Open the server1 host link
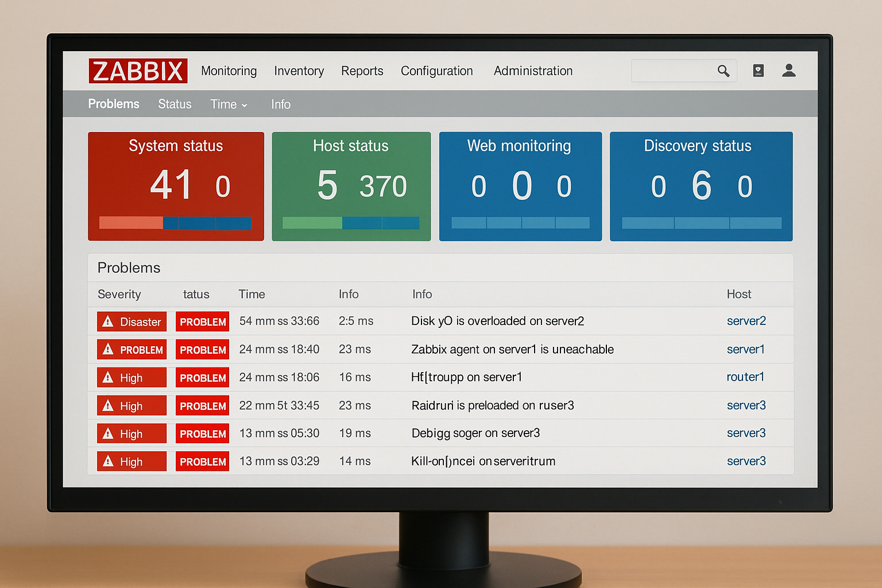The height and width of the screenshot is (588, 882). (x=746, y=349)
